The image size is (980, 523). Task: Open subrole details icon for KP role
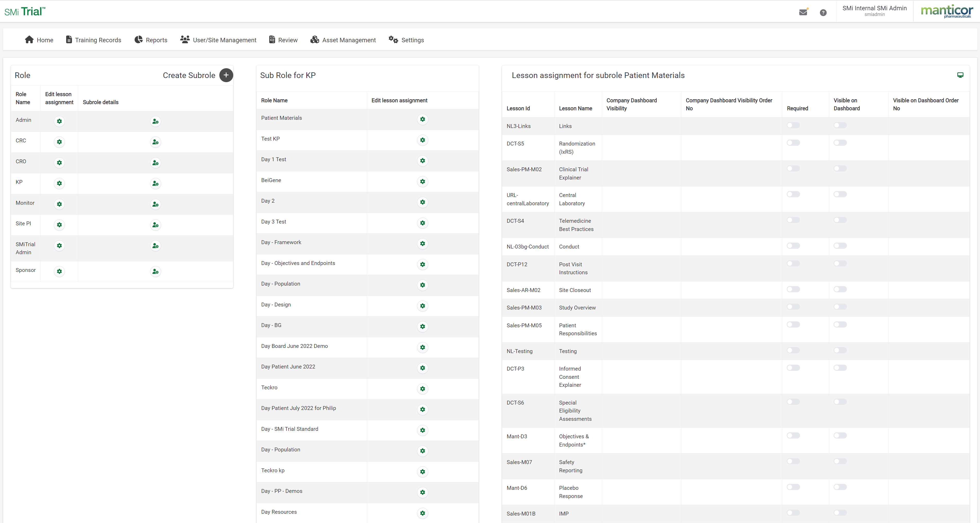point(155,183)
